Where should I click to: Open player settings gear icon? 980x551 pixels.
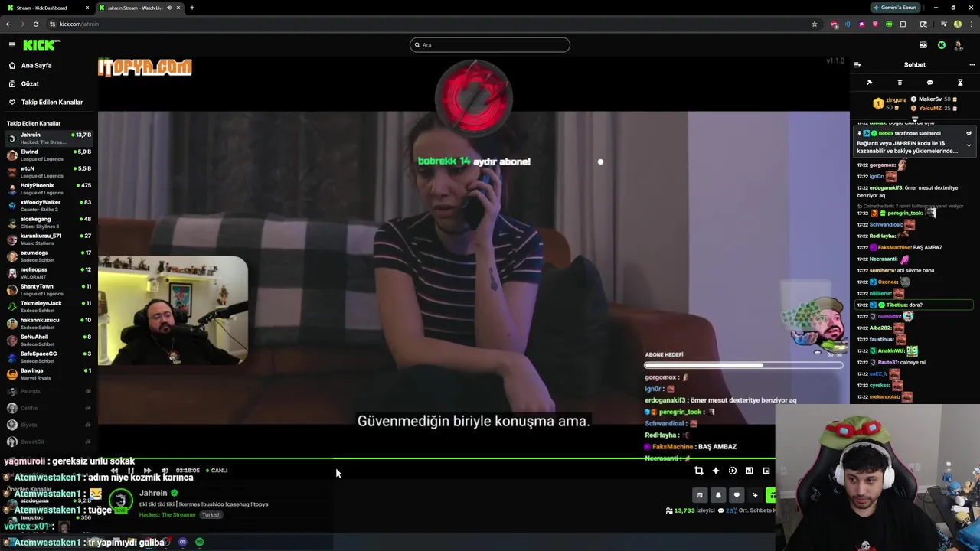(x=732, y=471)
